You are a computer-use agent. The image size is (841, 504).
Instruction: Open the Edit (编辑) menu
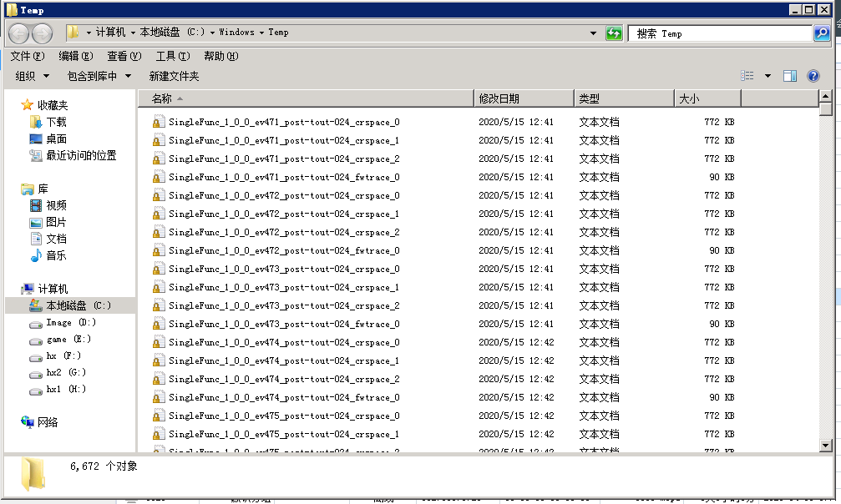point(76,56)
